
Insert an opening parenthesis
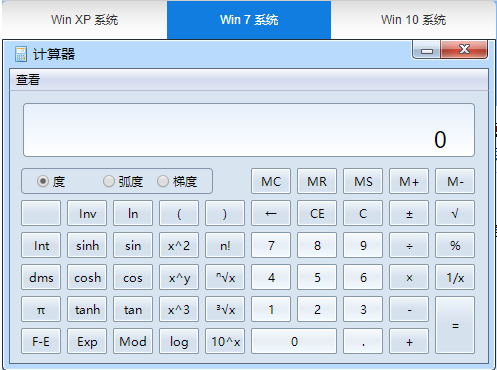click(179, 213)
